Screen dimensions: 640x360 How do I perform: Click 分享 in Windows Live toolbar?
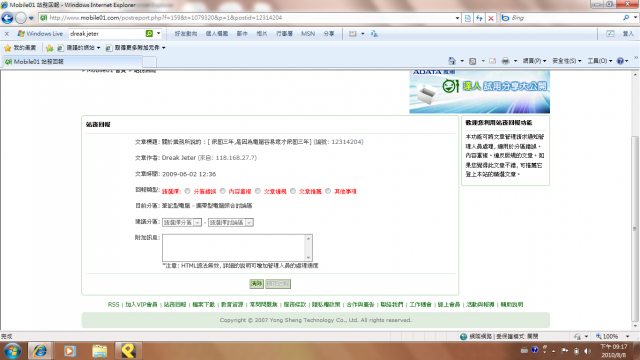(329, 33)
